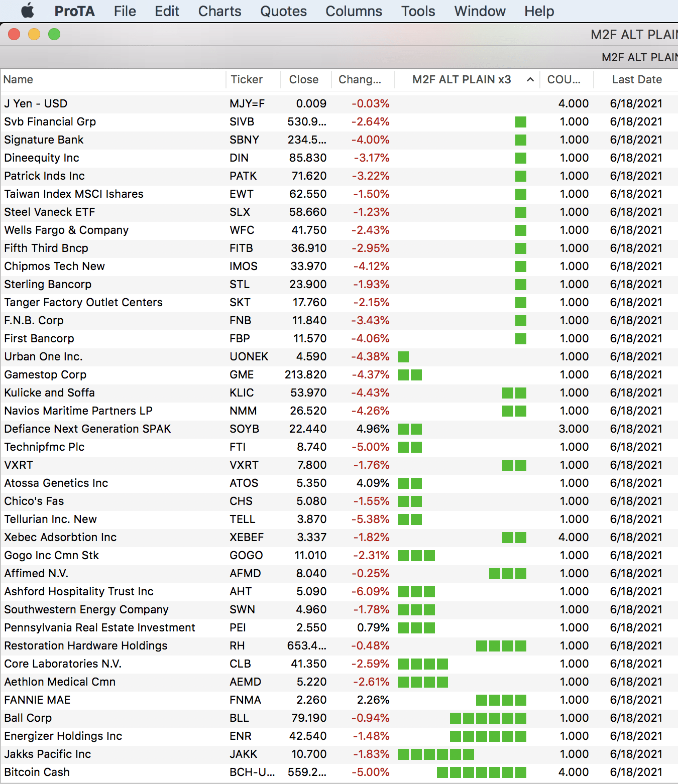
Task: Sort by the COU... column header
Action: coord(567,79)
